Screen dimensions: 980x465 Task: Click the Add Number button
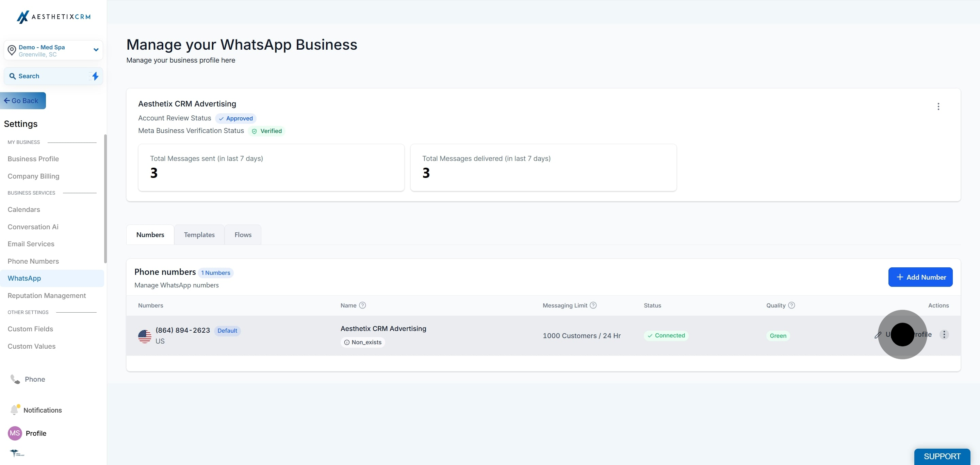pos(920,277)
